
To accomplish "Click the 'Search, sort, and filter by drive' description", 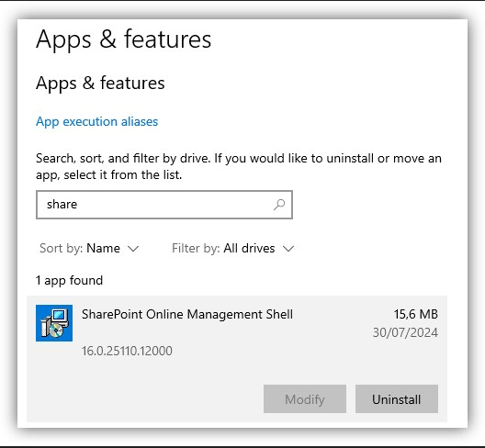I will pos(239,167).
